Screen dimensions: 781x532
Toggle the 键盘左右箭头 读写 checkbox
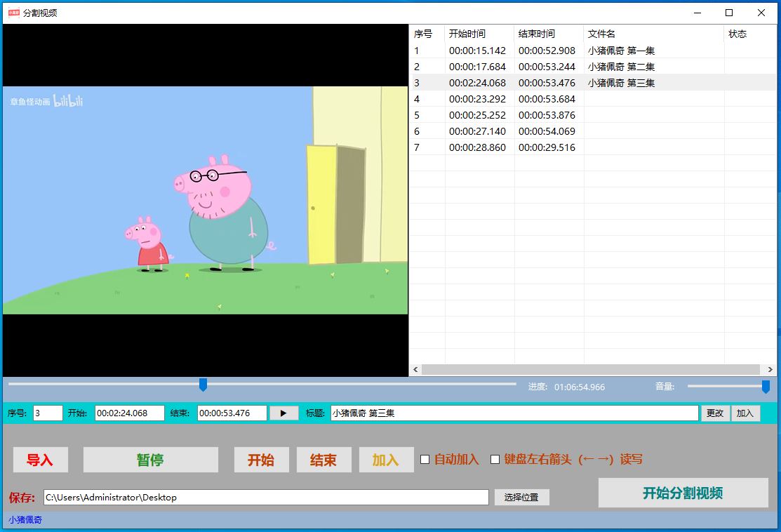tap(495, 460)
